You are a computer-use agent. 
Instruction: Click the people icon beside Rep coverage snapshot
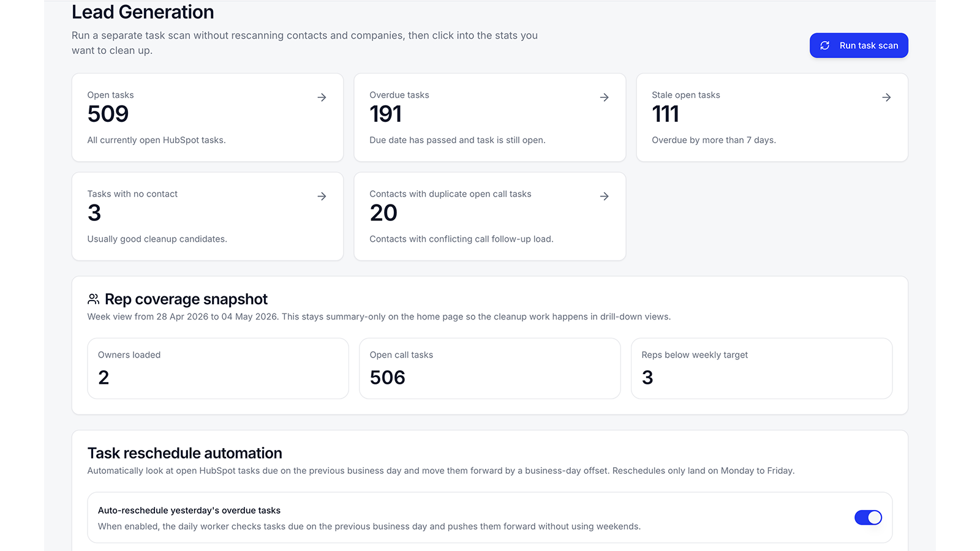[93, 299]
